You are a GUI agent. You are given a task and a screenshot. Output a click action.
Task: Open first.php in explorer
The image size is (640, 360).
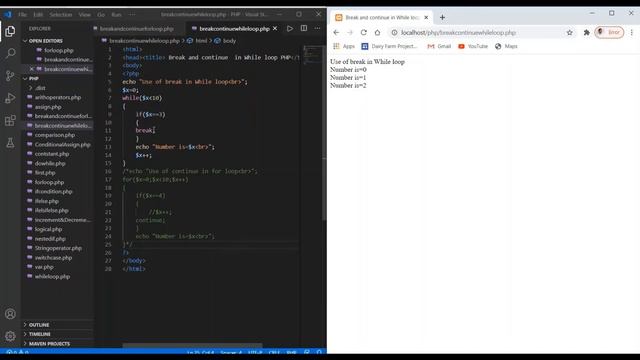[45, 173]
